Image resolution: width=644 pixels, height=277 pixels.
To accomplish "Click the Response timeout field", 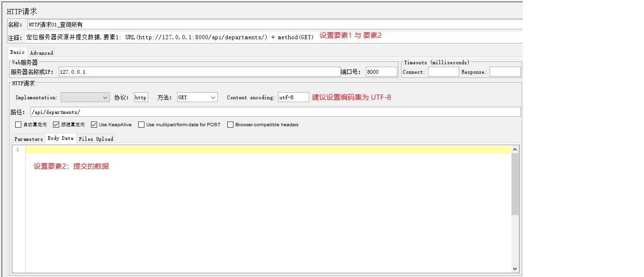I will [x=505, y=72].
